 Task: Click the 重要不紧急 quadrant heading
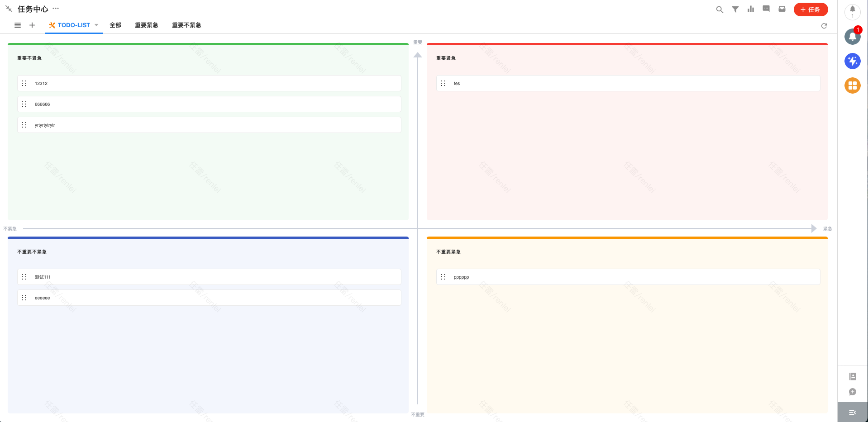(29, 58)
